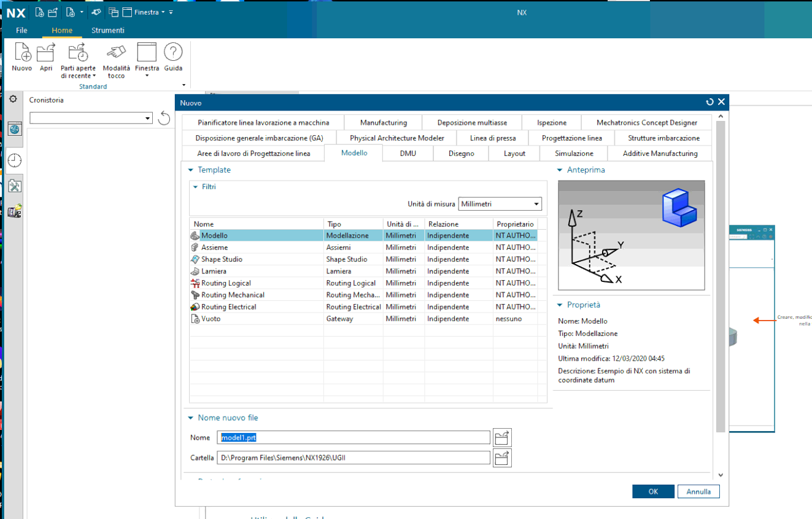
Task: Click the Cronistoria refresh arrow icon
Action: point(164,118)
